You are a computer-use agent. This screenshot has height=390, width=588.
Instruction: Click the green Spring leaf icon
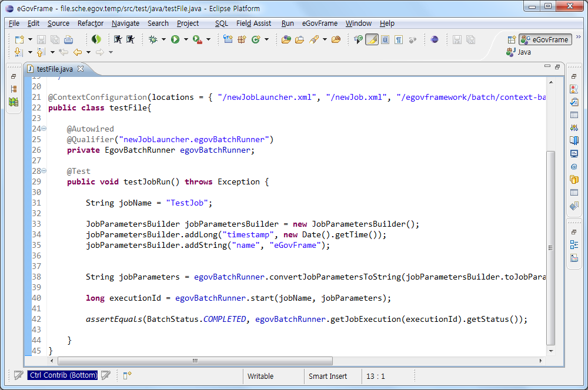coord(95,39)
